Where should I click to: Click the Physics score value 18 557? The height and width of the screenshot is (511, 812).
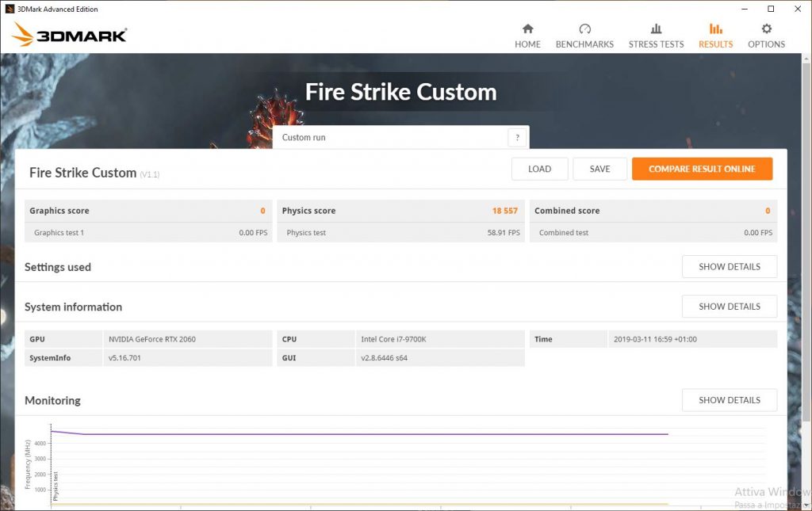(504, 211)
